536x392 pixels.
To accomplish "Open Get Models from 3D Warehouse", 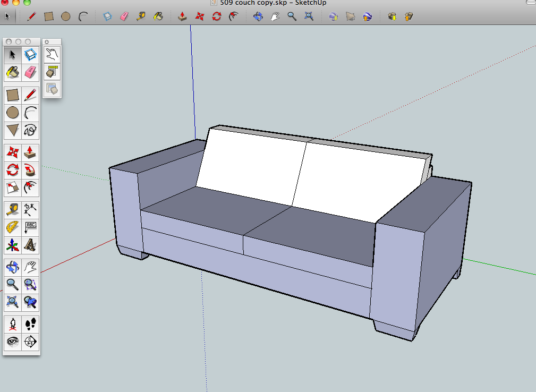I will (392, 16).
